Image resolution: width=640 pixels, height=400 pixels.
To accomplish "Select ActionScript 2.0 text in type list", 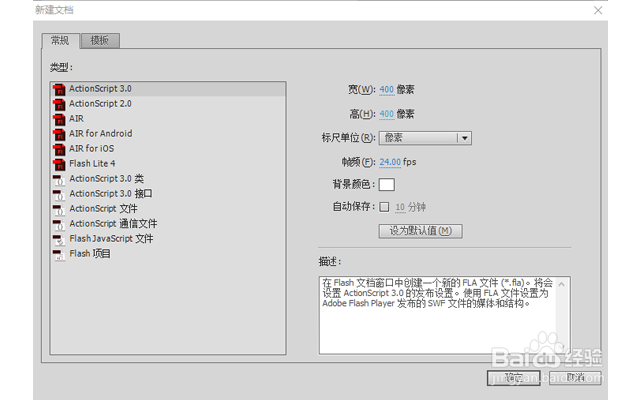I will [x=100, y=104].
